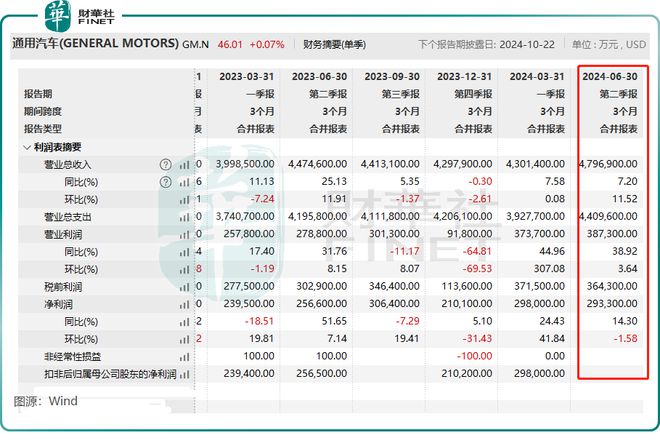Click the value 210,200.00 in last row
The height and width of the screenshot is (446, 660).
(x=467, y=374)
